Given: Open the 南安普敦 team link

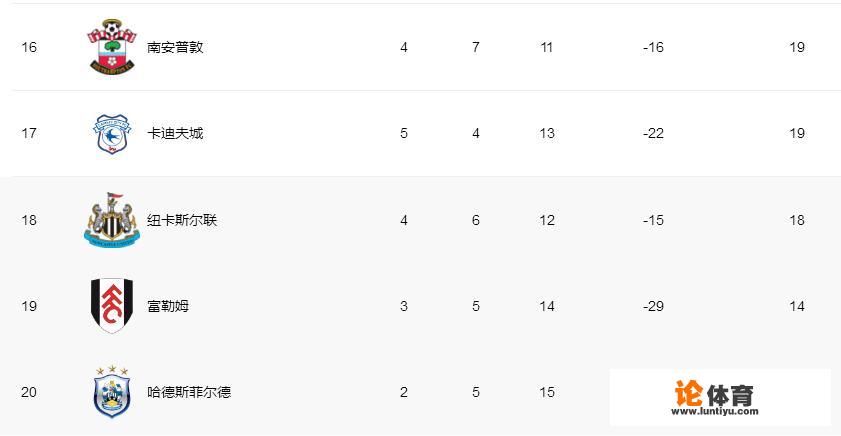Looking at the screenshot, I should (x=175, y=47).
